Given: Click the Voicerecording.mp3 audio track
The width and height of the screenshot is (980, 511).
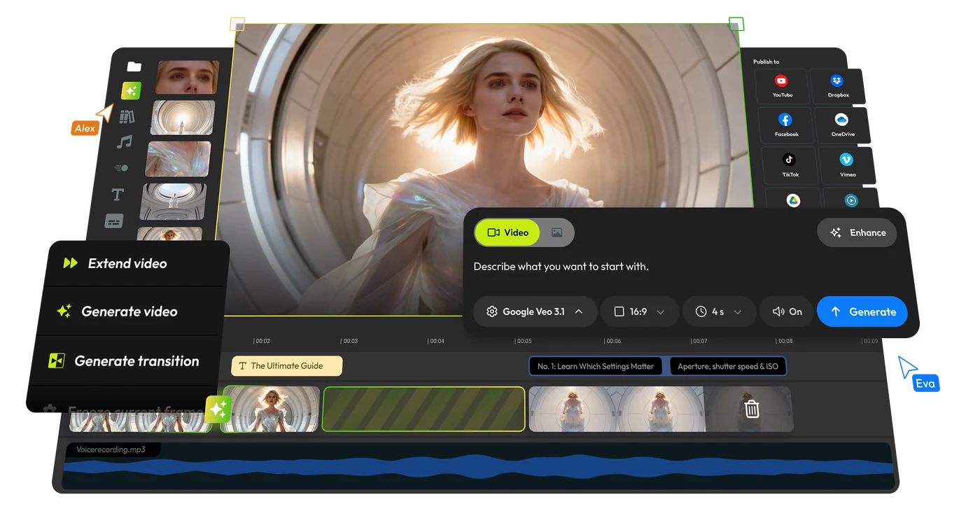Looking at the screenshot, I should point(479,465).
